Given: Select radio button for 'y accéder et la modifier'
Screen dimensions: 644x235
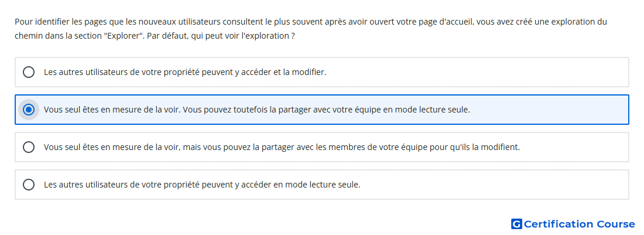Looking at the screenshot, I should (x=29, y=72).
